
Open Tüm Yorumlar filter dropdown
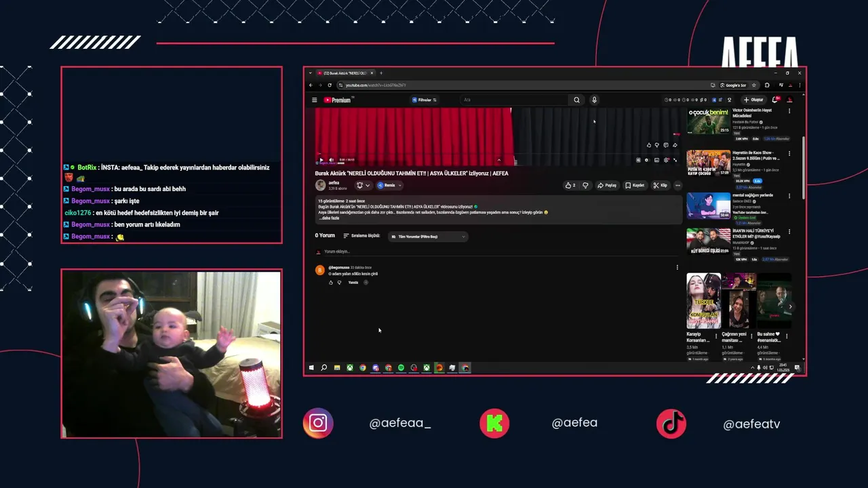(428, 237)
